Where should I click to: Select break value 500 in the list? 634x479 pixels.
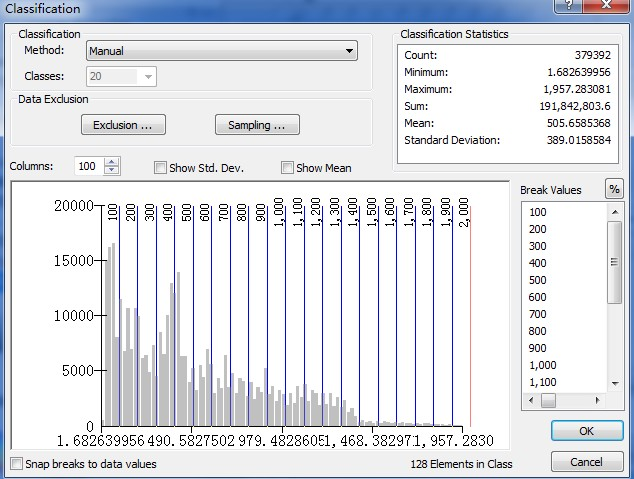pos(538,280)
